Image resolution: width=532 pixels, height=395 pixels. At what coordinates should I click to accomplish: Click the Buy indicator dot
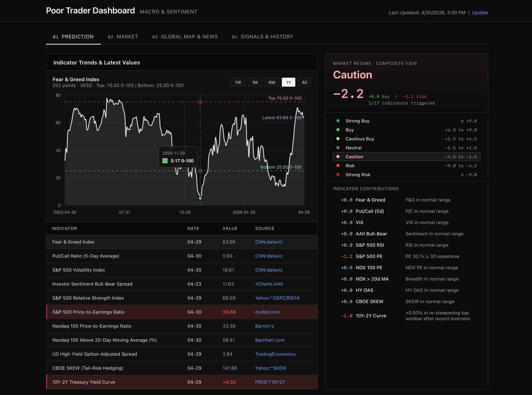coord(338,130)
